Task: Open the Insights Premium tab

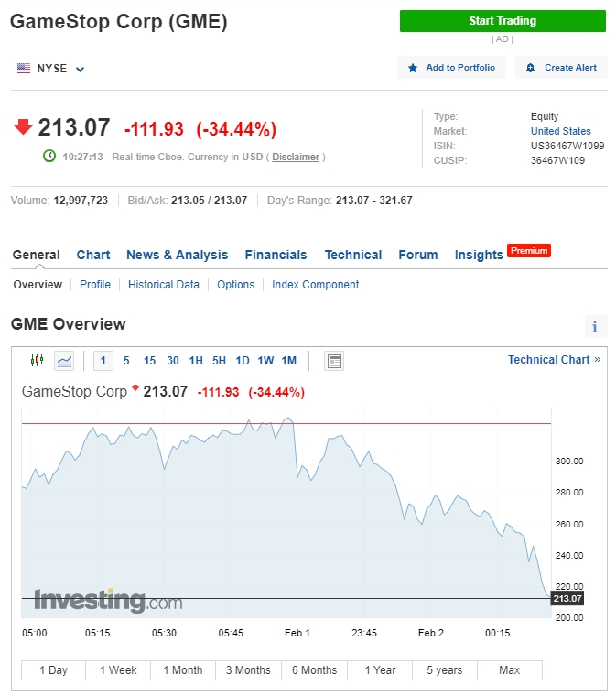Action: click(479, 255)
